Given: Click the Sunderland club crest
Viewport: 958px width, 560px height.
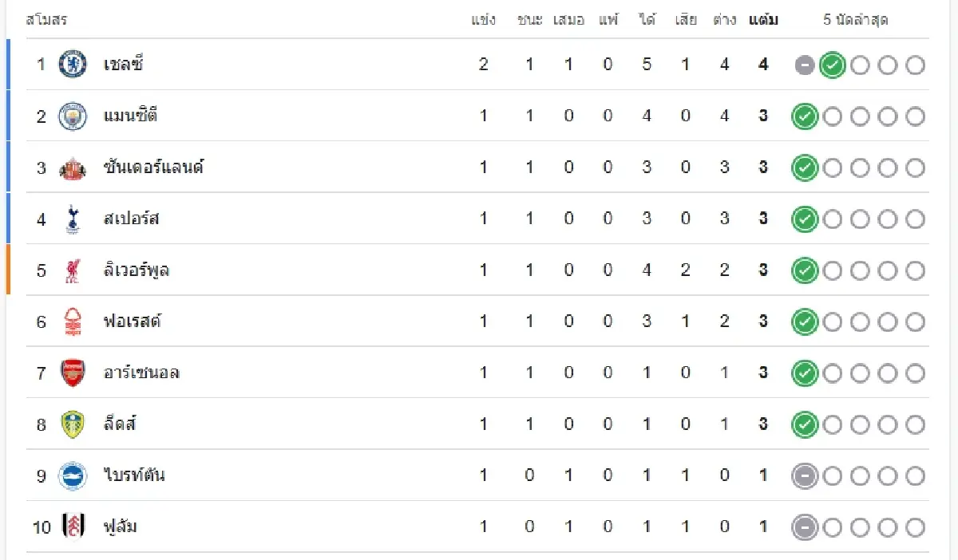Looking at the screenshot, I should coord(73,168).
